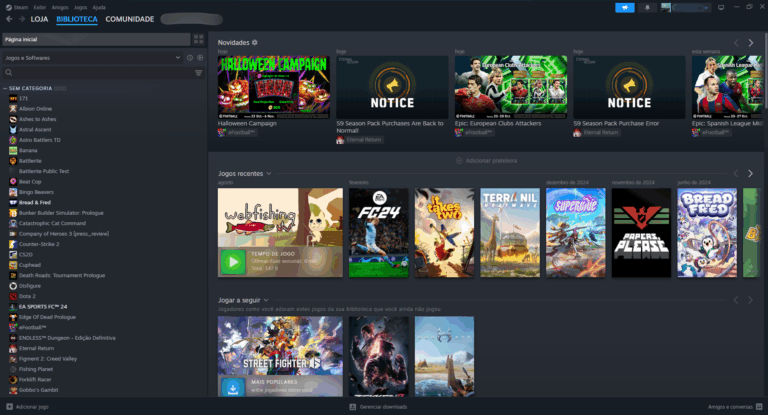Viewport: 768px width, 415px height.
Task: Open the Amigos menu
Action: tap(60, 7)
